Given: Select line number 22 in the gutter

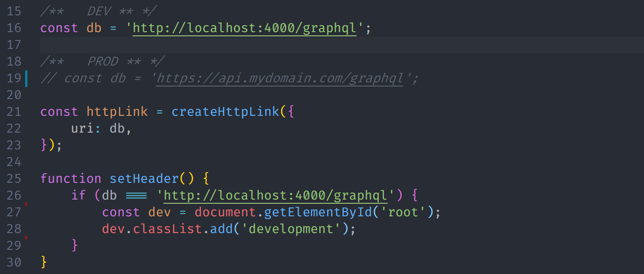Looking at the screenshot, I should tap(14, 128).
